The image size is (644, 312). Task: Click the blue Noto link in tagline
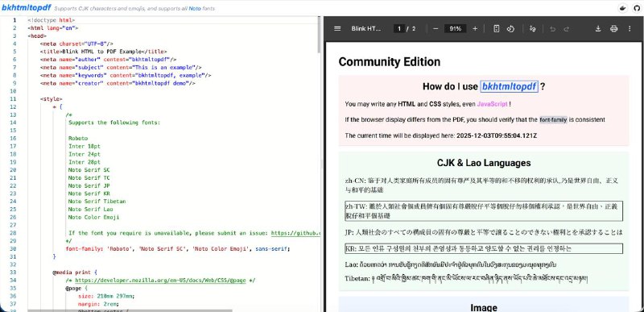(195, 8)
